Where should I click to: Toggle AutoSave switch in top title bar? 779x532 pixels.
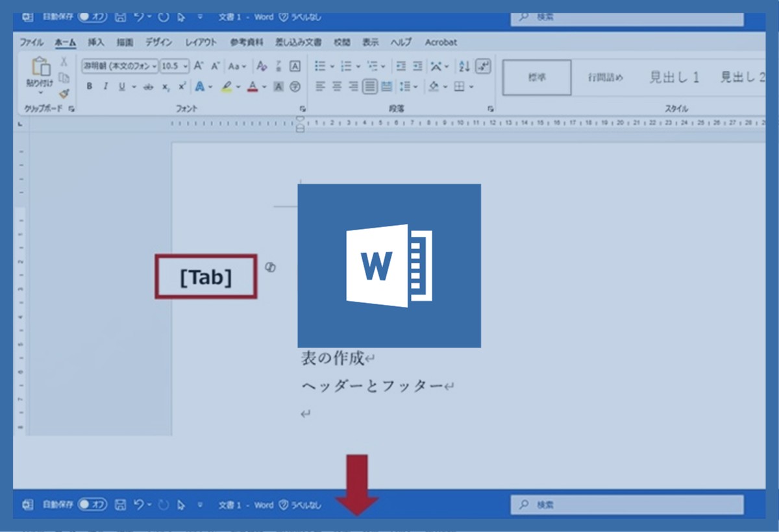[93, 18]
